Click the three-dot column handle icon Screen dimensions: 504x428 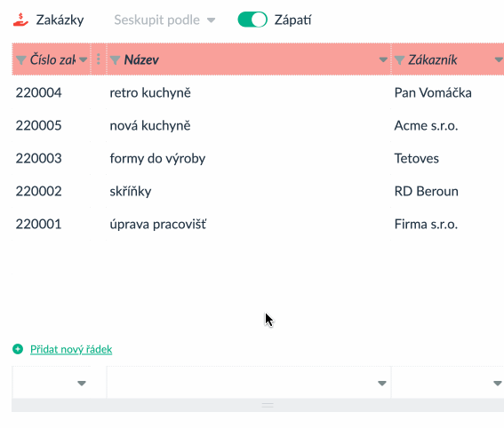[99, 59]
